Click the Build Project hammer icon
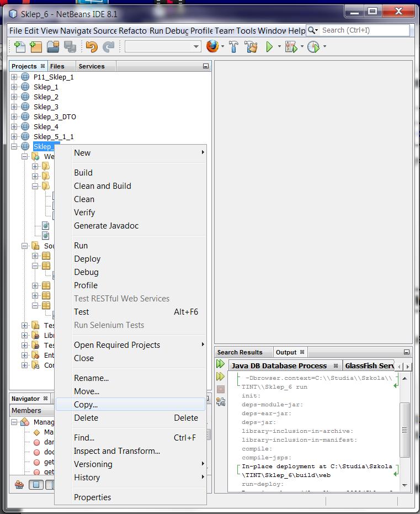420x514 pixels. coord(233,46)
